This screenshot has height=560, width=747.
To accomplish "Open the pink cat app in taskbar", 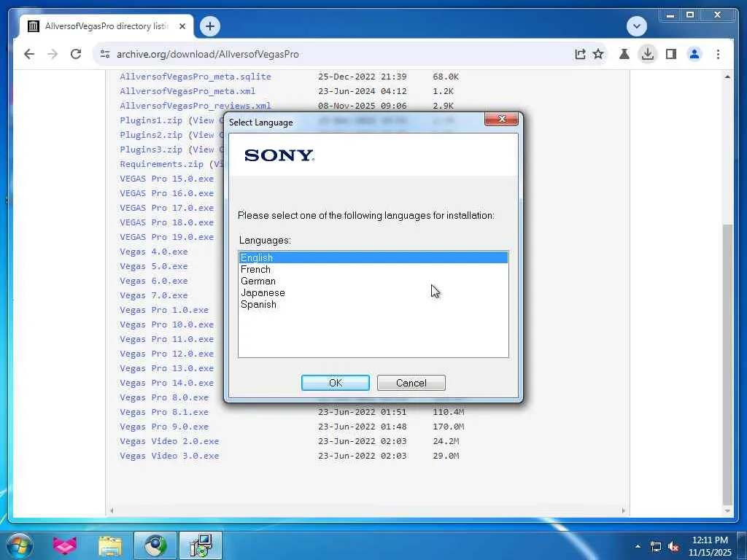I will [x=65, y=545].
